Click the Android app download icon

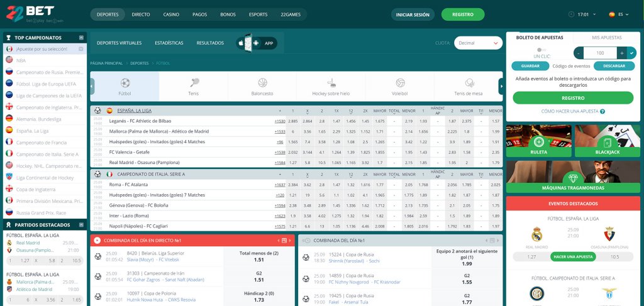click(257, 43)
